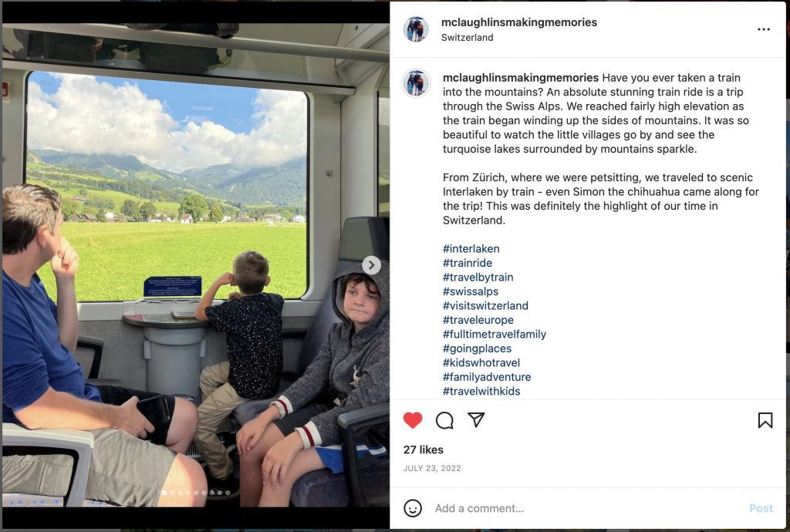Save post with bookmark icon
The image size is (790, 532).
pyautogui.click(x=765, y=420)
